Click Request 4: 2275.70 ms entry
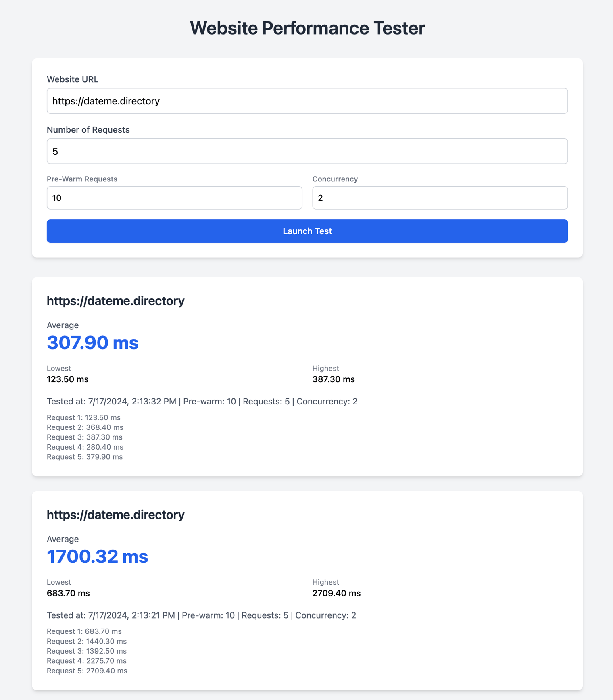Screen dimensions: 613x700 [86, 661]
